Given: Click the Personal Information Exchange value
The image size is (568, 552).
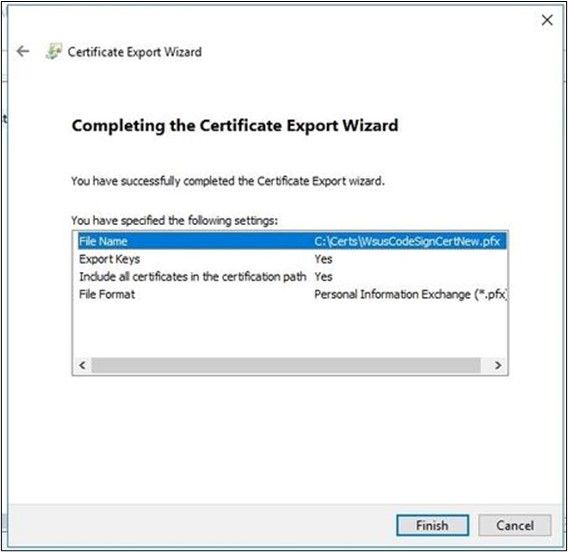Looking at the screenshot, I should [x=410, y=294].
